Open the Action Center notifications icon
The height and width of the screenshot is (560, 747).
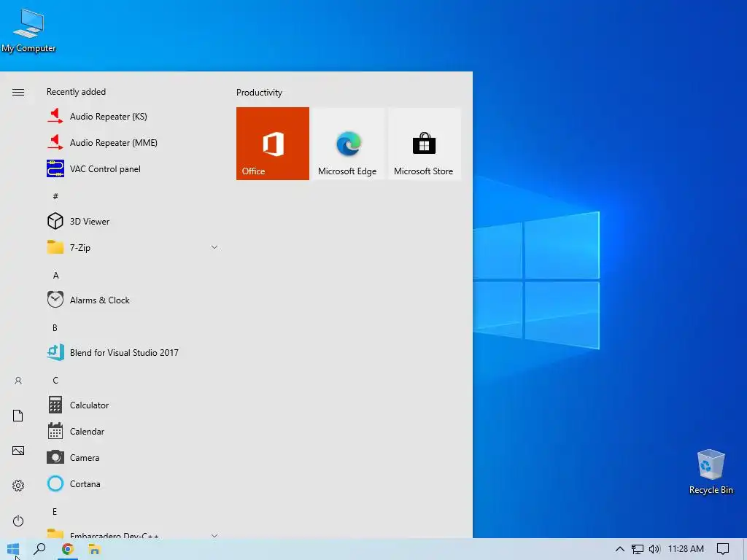point(723,549)
